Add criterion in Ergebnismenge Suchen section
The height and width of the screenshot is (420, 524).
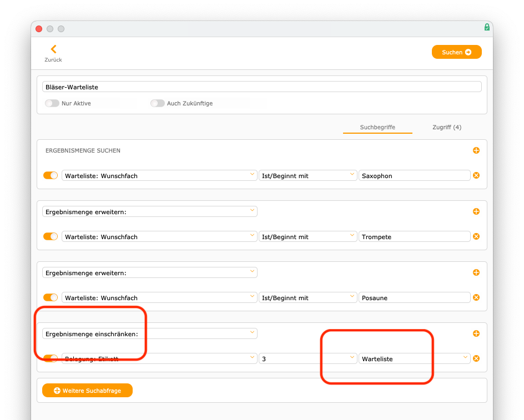pos(476,150)
